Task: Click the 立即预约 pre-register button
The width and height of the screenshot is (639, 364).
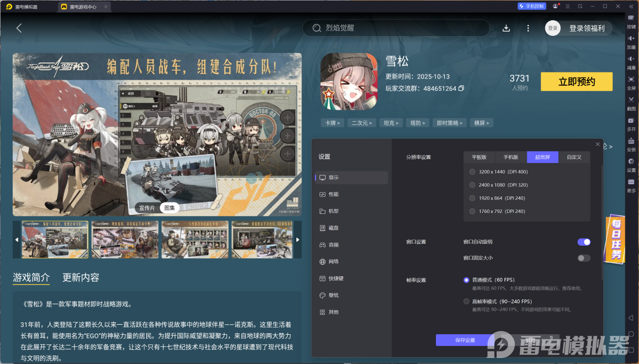Action: (576, 82)
